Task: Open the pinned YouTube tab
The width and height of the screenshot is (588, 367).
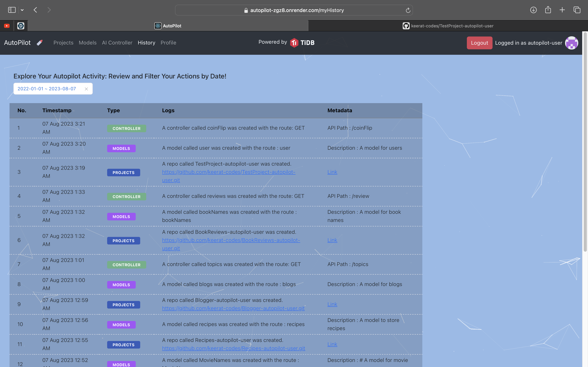Action: tap(7, 26)
